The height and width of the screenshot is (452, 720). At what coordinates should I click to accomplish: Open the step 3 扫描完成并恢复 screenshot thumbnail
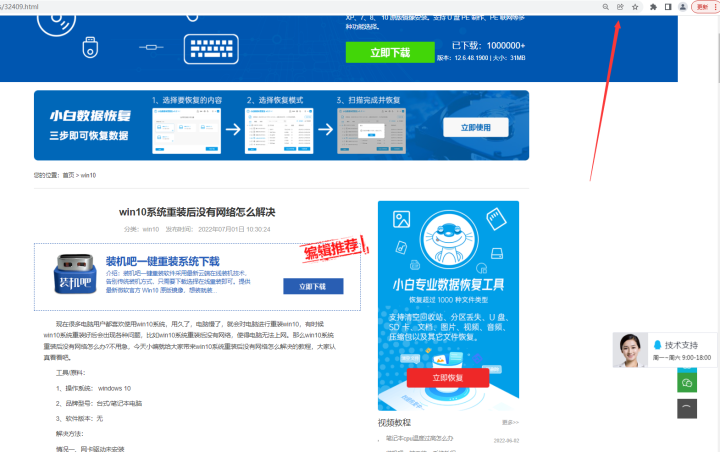[x=371, y=131]
